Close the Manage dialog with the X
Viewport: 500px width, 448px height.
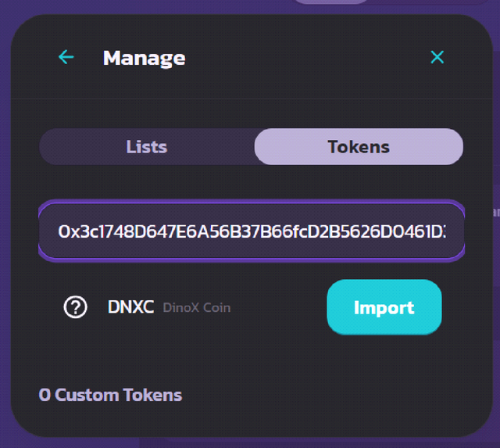point(437,57)
